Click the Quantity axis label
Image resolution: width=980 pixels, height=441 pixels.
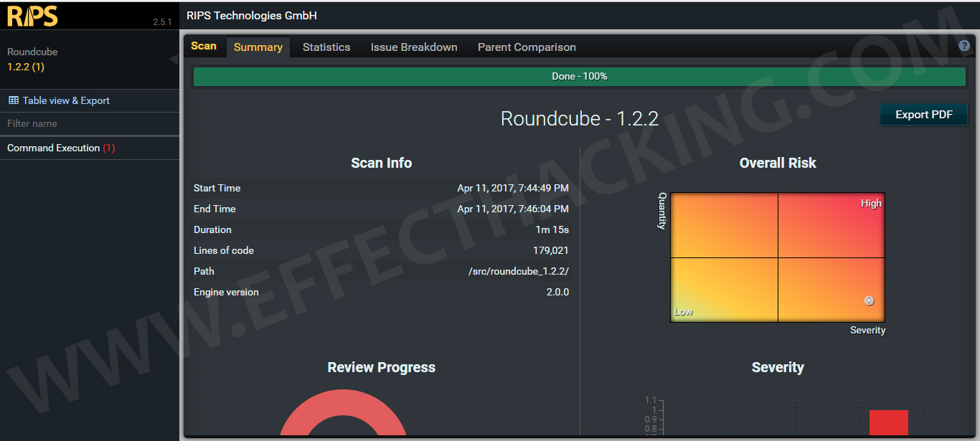click(662, 211)
